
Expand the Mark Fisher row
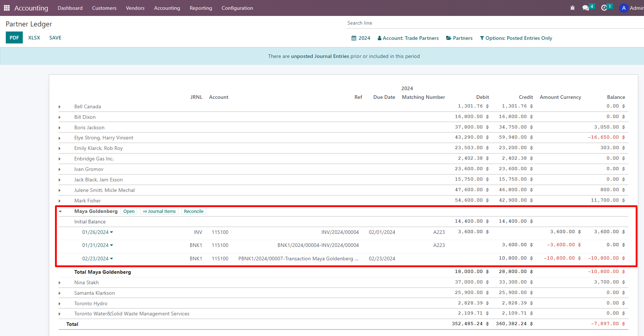click(x=59, y=201)
